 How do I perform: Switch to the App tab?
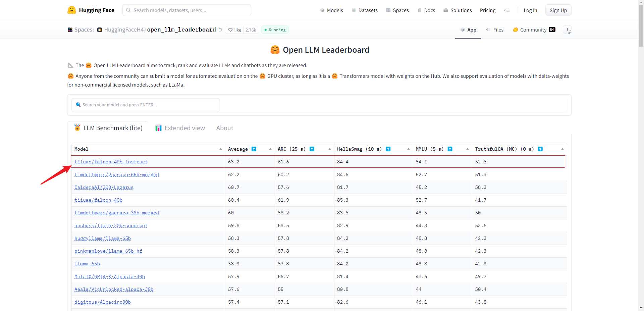coord(468,30)
